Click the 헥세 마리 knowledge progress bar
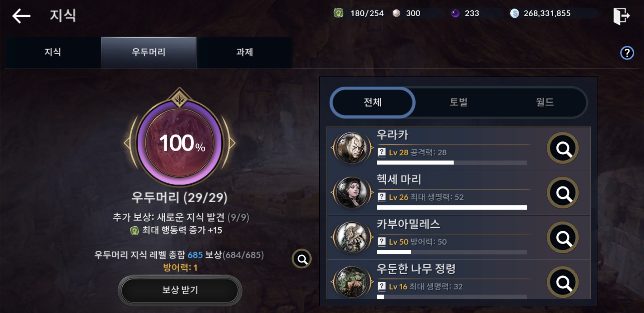 point(452,208)
